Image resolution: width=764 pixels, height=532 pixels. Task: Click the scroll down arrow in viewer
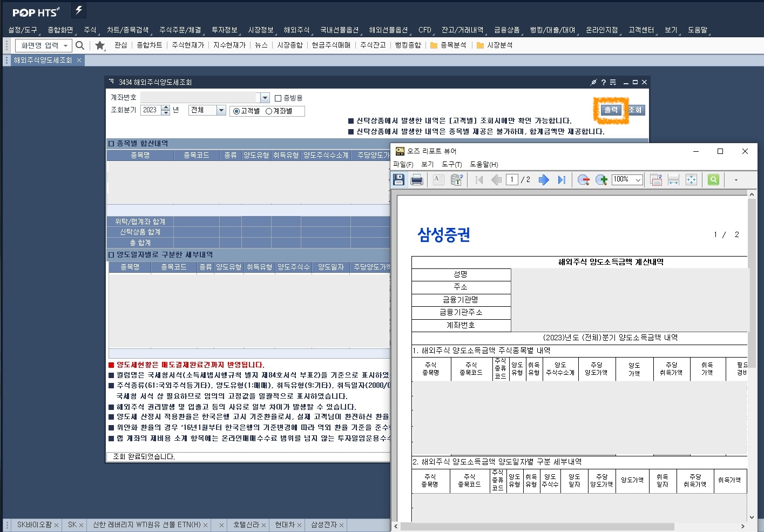(x=752, y=517)
